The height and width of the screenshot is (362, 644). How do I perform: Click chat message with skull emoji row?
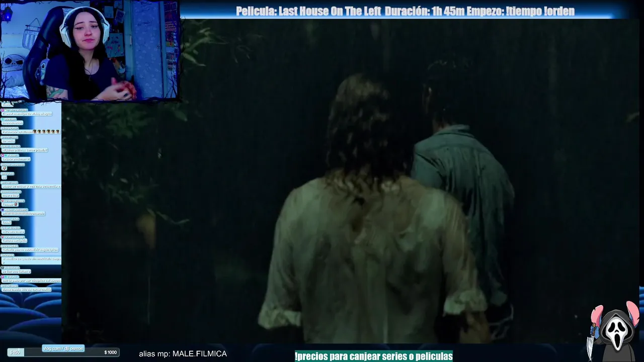(x=30, y=131)
